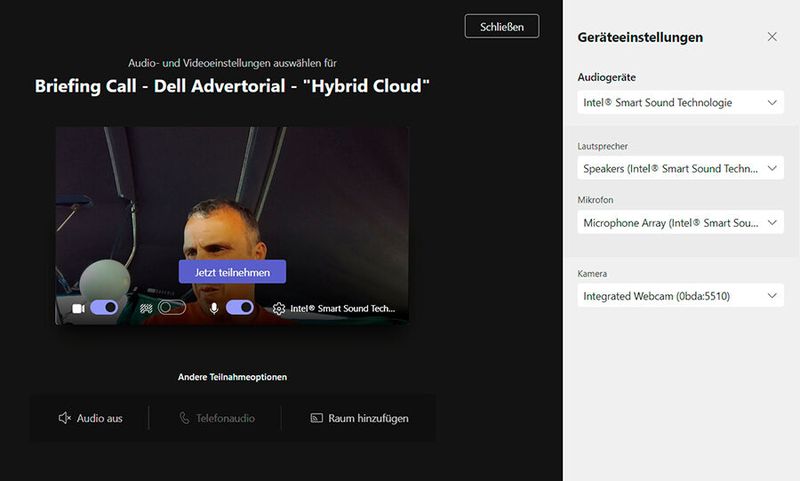This screenshot has width=800, height=481.
Task: Open the Lautsprecher speakers dropdown
Action: tap(680, 168)
